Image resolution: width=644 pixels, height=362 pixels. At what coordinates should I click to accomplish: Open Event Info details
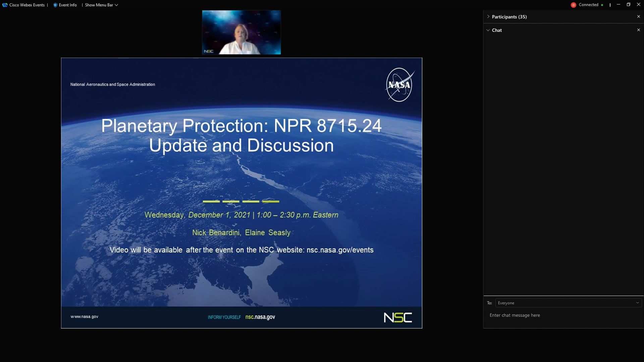tap(68, 5)
